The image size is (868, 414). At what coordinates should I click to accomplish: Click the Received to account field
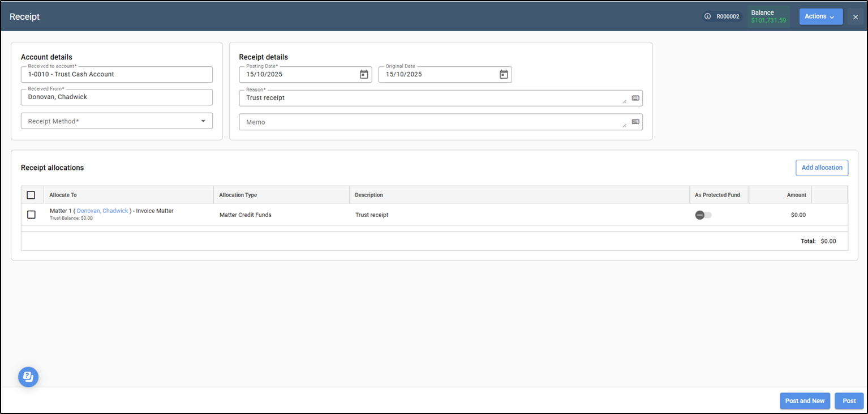tap(117, 74)
